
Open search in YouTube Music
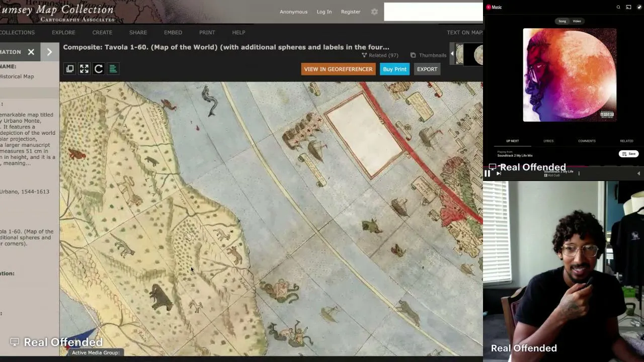click(618, 7)
